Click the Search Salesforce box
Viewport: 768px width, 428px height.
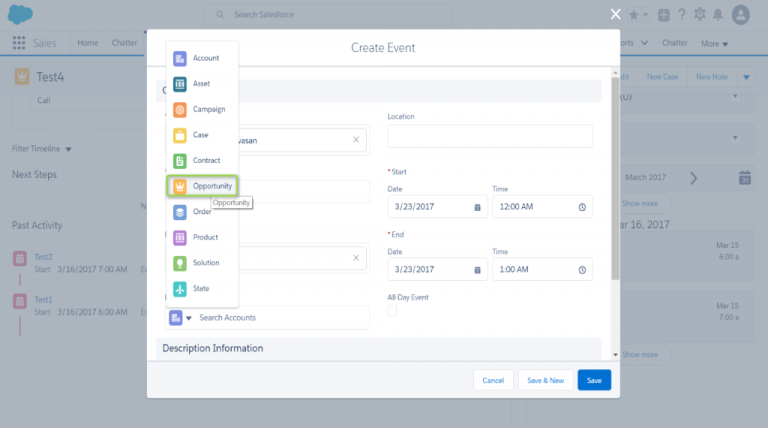tap(329, 15)
